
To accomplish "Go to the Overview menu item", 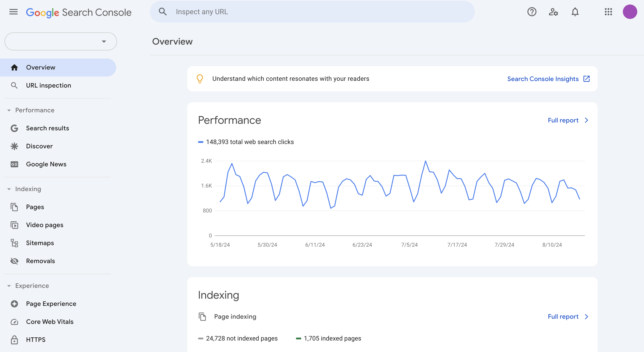I will (58, 68).
